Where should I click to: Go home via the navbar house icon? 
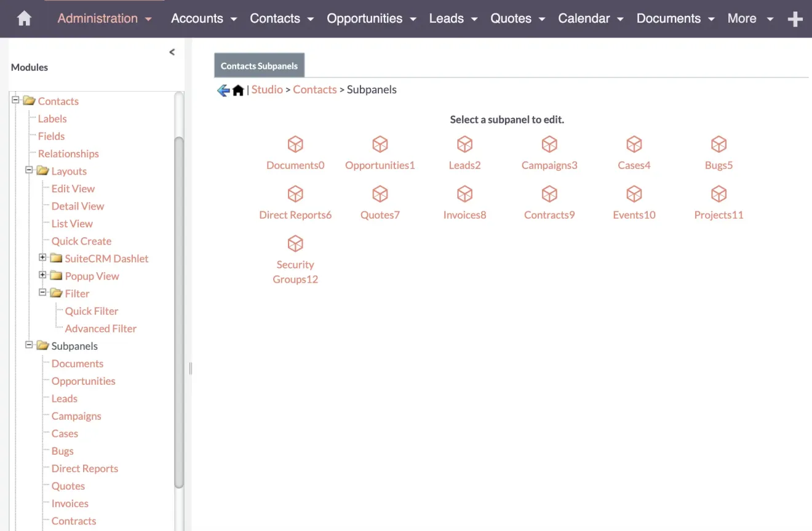24,18
